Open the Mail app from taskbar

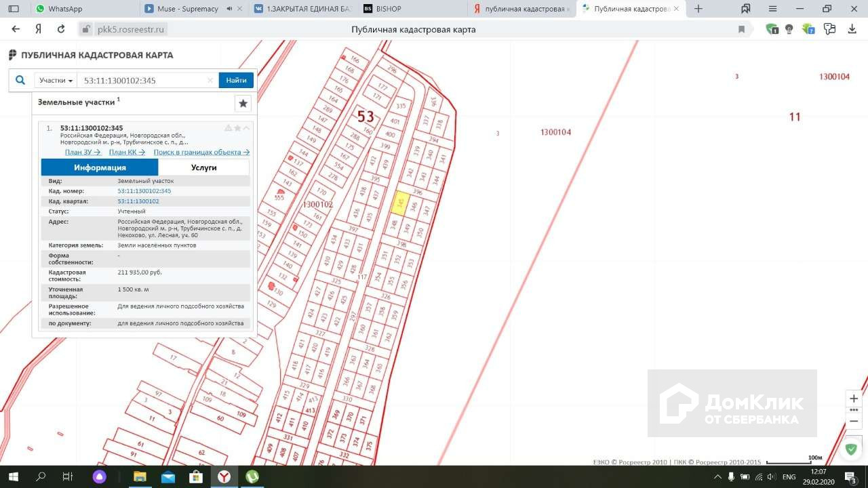tap(168, 476)
